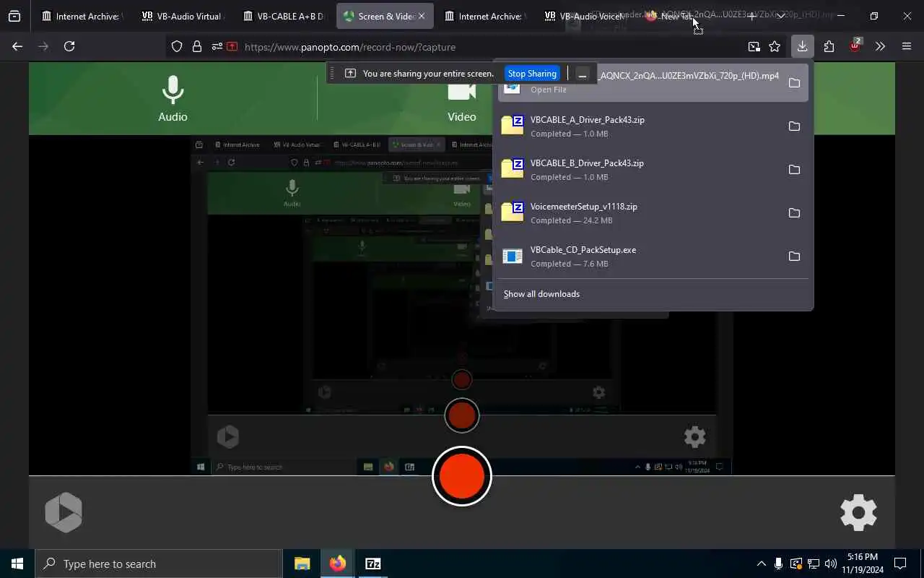Click the Panopto logo

pos(64,512)
